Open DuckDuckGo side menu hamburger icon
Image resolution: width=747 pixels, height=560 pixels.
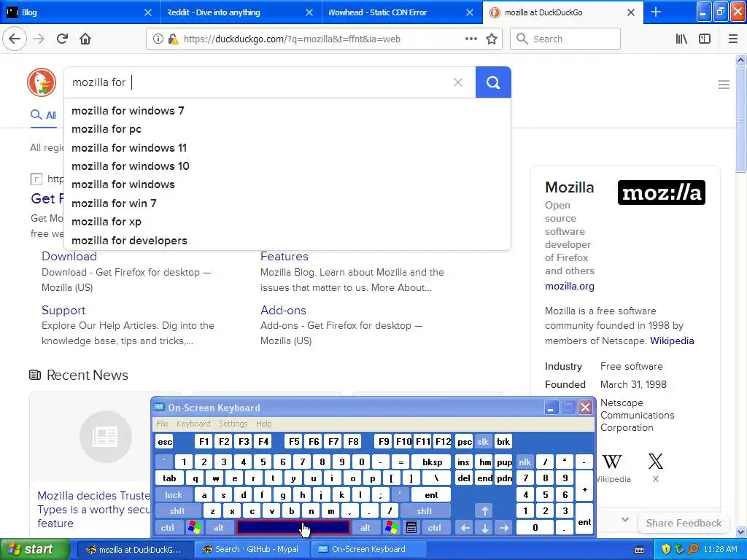(724, 85)
